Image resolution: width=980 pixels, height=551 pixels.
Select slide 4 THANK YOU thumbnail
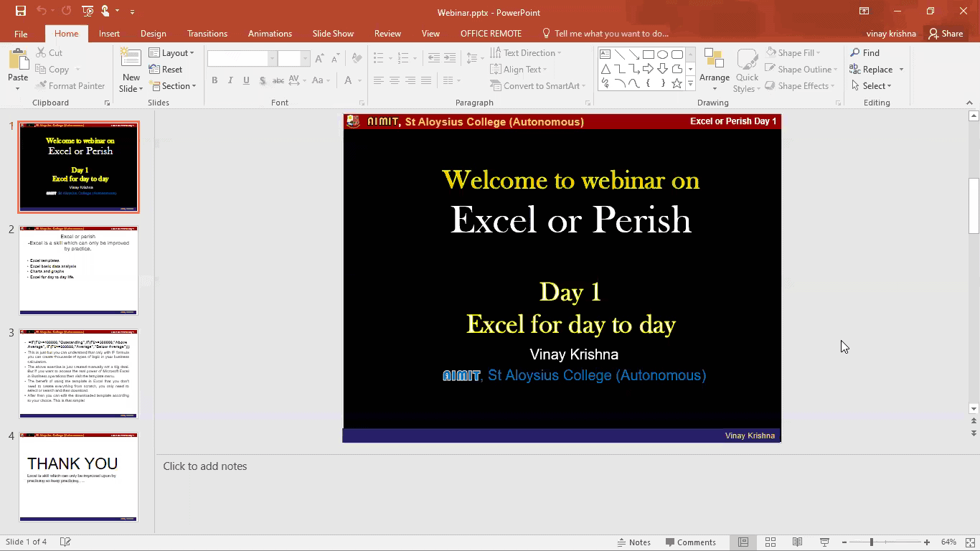point(79,476)
